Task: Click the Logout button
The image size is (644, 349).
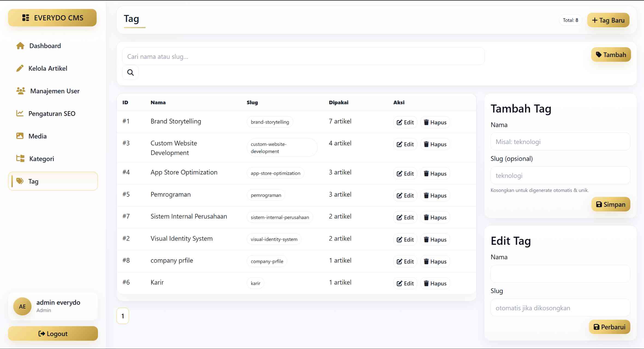Action: point(53,333)
